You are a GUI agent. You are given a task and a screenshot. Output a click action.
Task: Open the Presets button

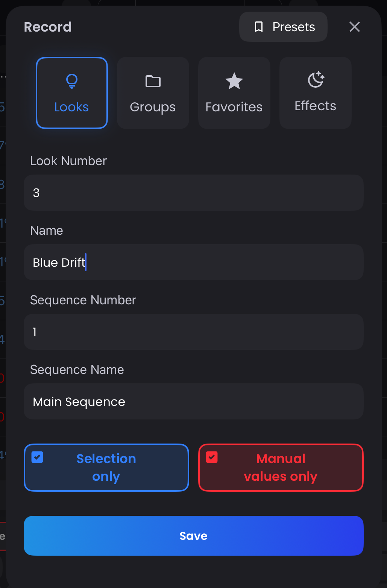283,27
